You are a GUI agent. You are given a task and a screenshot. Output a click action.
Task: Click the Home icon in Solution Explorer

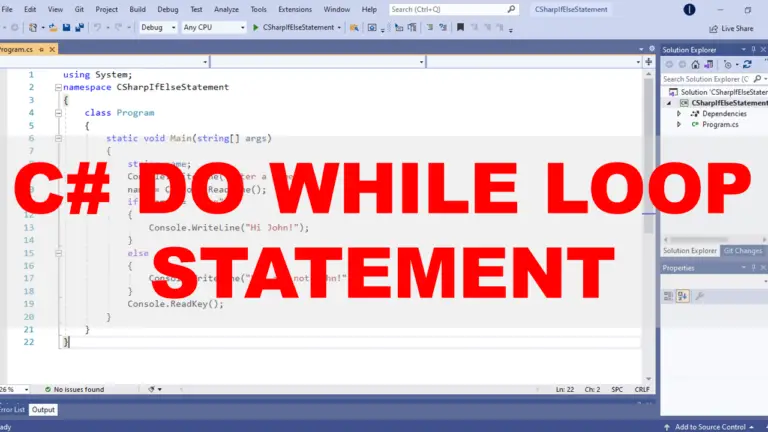pyautogui.click(x=697, y=64)
